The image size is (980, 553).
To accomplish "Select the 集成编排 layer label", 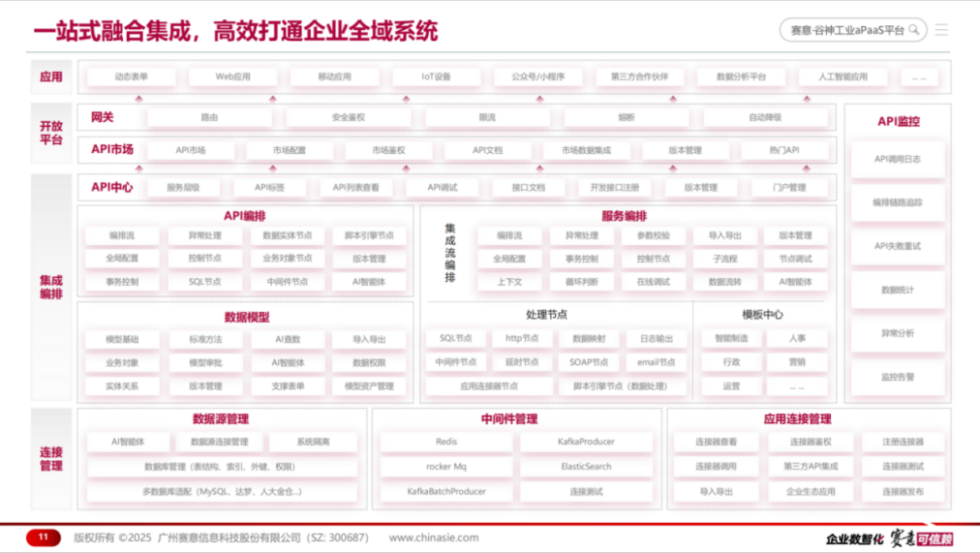I will pos(51,287).
